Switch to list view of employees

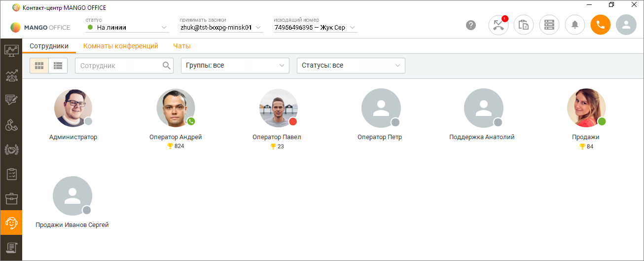click(x=58, y=66)
